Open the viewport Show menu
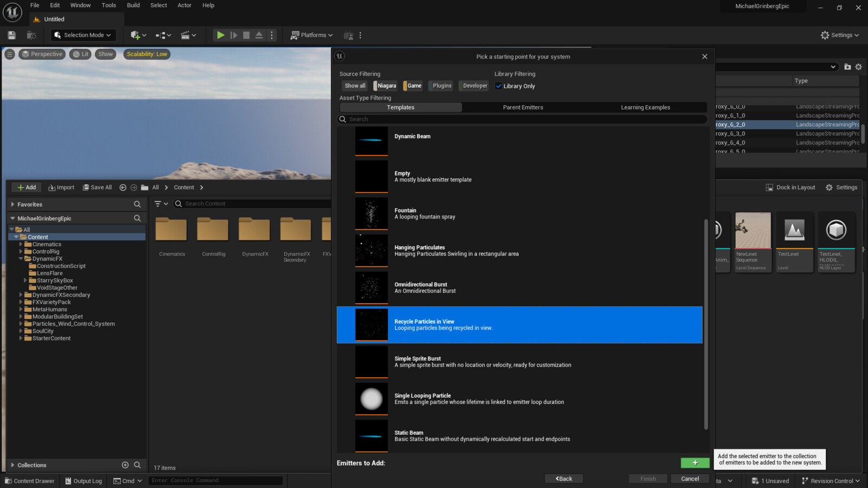Viewport: 868px width, 488px height. tap(105, 54)
